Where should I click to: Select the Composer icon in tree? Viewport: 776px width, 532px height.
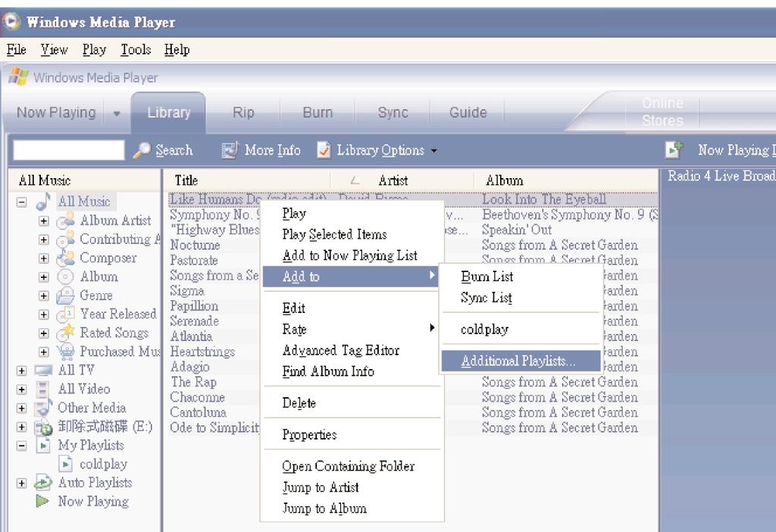65,258
